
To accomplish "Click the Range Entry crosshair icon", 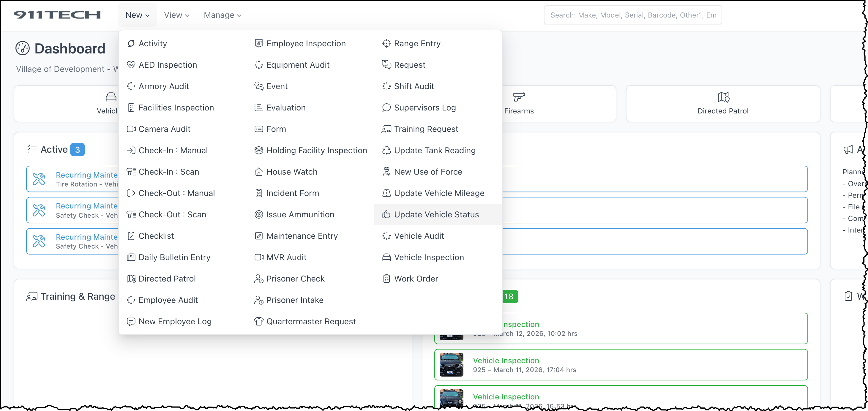I will 386,43.
